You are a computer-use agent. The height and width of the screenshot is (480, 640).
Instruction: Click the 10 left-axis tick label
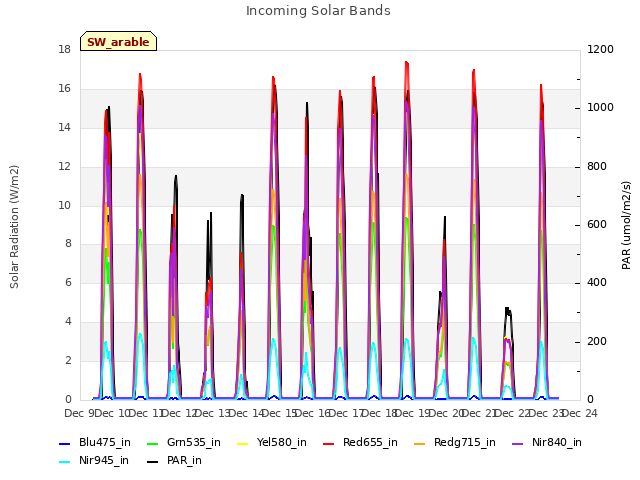click(x=64, y=205)
